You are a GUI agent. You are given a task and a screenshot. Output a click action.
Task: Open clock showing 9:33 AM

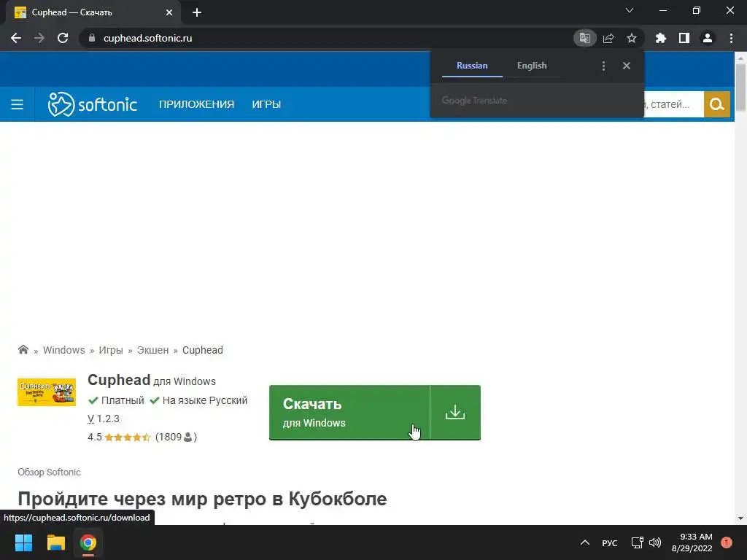692,542
